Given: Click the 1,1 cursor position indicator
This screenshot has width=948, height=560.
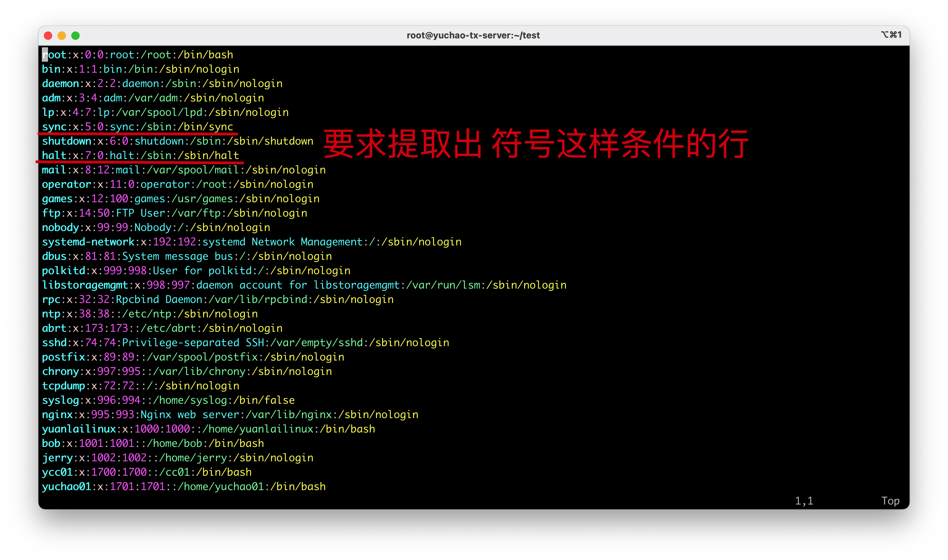Looking at the screenshot, I should point(804,501).
